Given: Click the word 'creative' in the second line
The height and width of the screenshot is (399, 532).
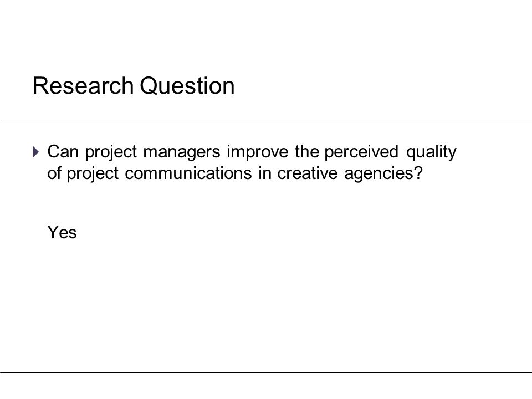Looking at the screenshot, I should pyautogui.click(x=308, y=173).
